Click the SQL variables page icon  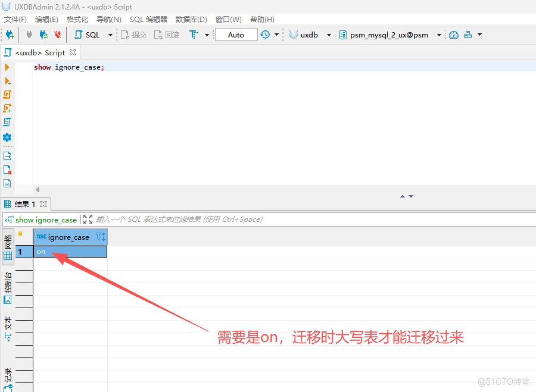point(7,183)
